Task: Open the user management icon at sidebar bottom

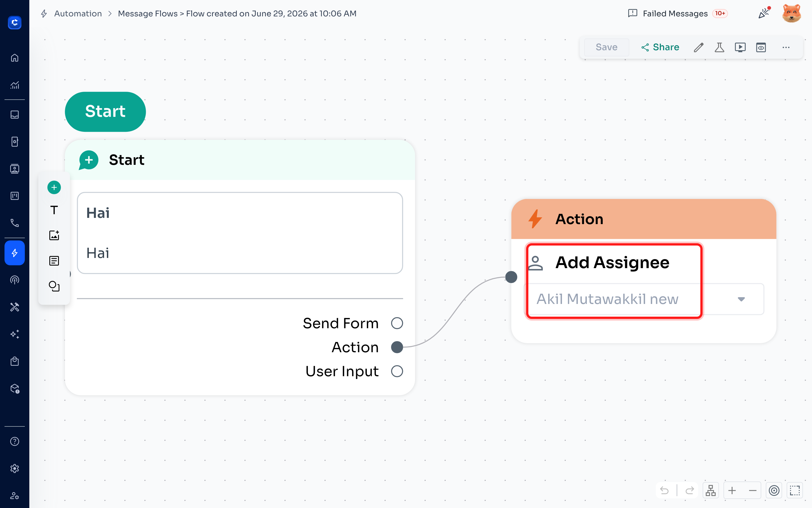Action: point(14,496)
